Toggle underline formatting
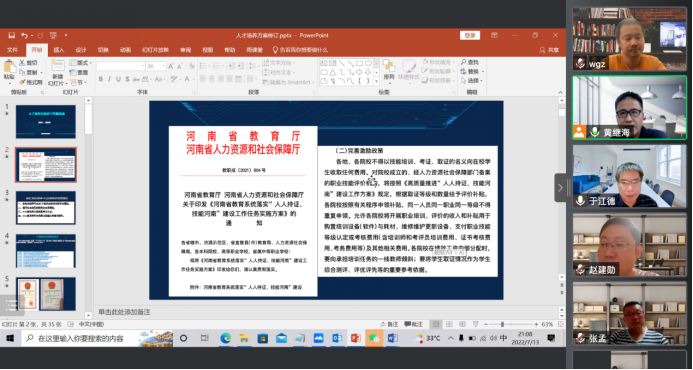This screenshot has height=370, width=693. [x=118, y=79]
